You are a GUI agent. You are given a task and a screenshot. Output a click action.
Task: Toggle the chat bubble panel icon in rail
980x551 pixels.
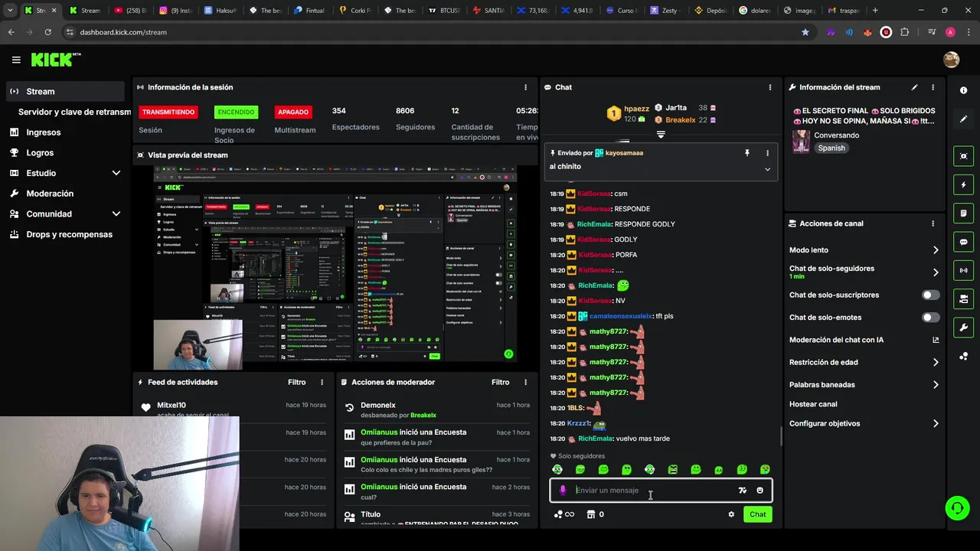963,242
